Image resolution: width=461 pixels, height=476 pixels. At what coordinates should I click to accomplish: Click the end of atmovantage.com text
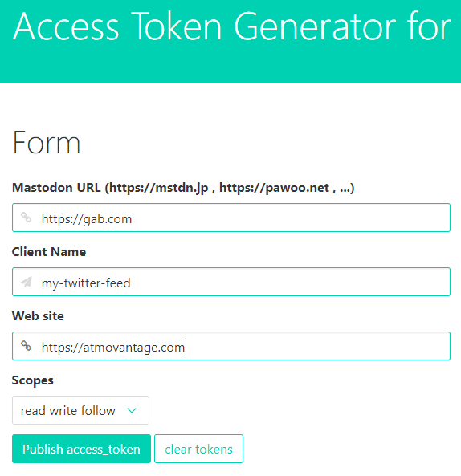(x=185, y=347)
